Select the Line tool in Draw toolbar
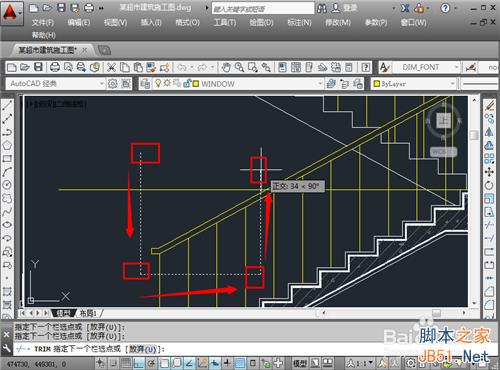The width and height of the screenshot is (500, 370). (7, 105)
